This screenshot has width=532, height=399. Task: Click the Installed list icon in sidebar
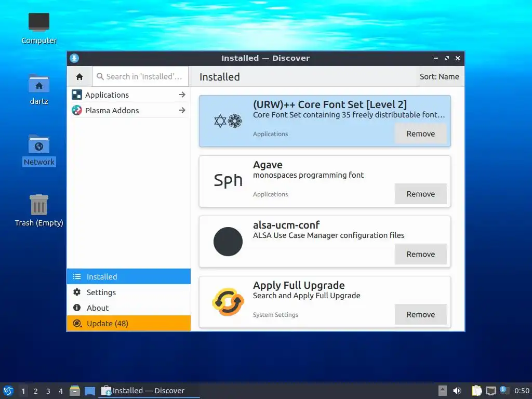(77, 276)
